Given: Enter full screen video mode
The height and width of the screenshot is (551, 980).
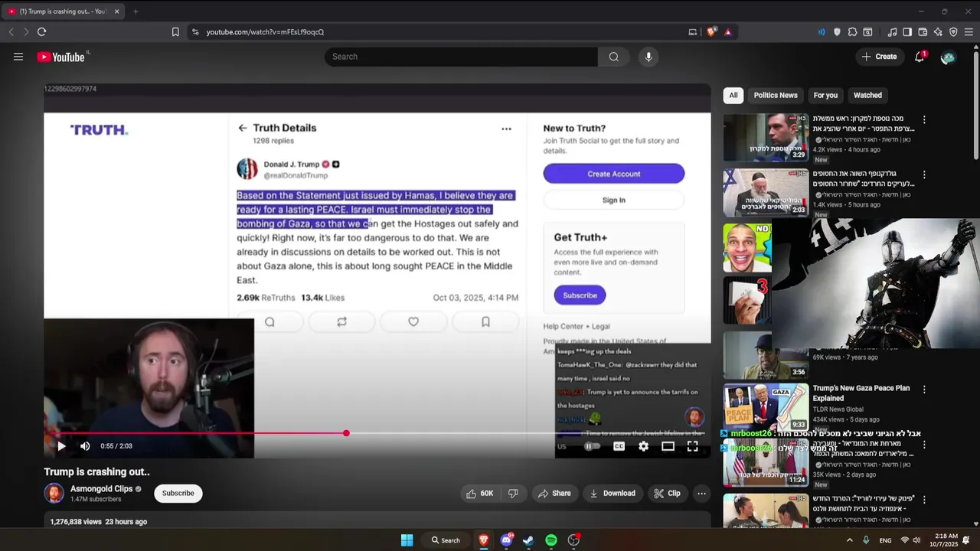Looking at the screenshot, I should pos(692,446).
